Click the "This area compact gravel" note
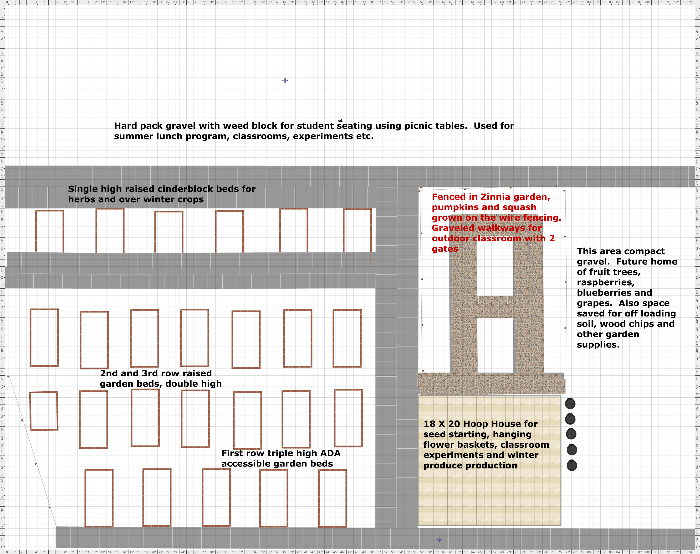The image size is (700, 554). 626,298
